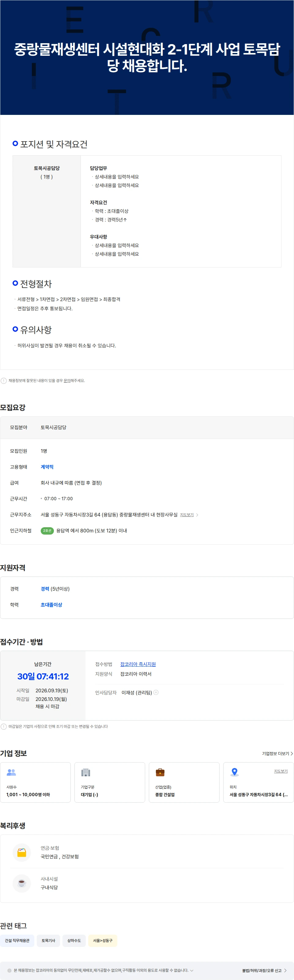Click the remaining time 30일 countdown
The width and height of the screenshot is (294, 980).
(x=43, y=676)
